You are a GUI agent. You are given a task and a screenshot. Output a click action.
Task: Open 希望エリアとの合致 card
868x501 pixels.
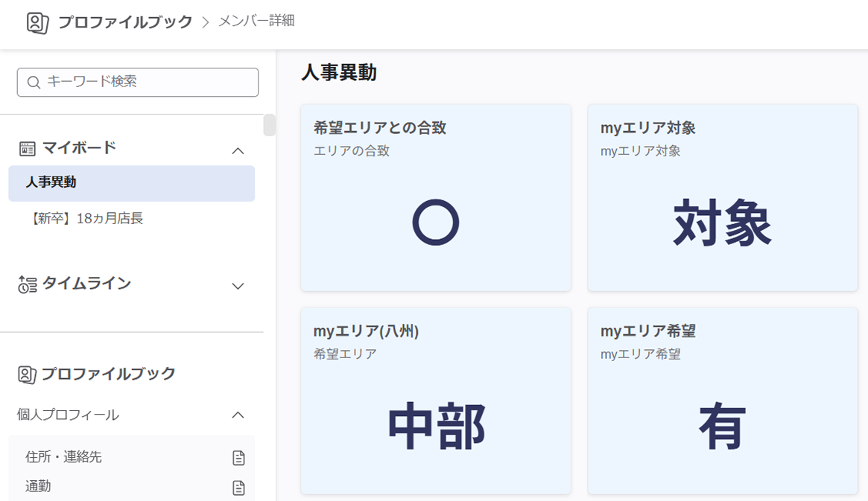[x=436, y=197]
